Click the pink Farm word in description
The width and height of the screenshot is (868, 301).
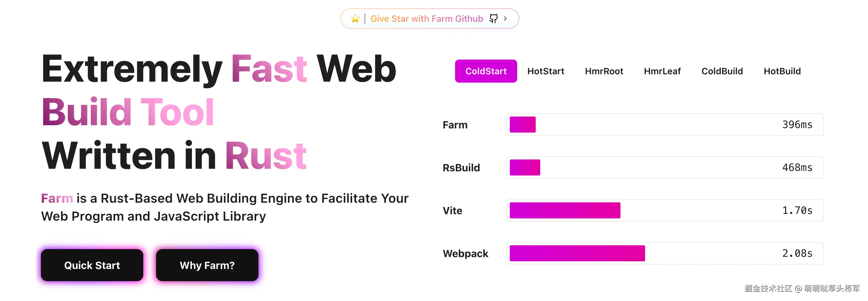click(57, 199)
